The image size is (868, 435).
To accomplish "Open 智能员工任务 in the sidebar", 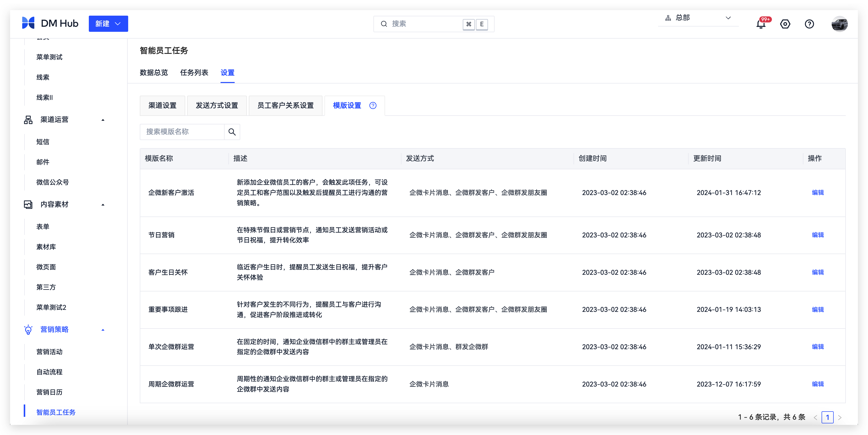I will click(x=56, y=413).
